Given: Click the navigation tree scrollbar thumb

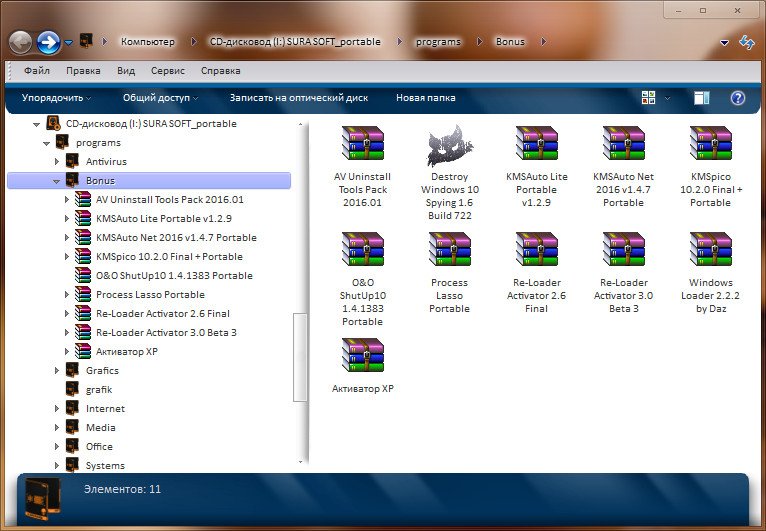Looking at the screenshot, I should coord(300,357).
